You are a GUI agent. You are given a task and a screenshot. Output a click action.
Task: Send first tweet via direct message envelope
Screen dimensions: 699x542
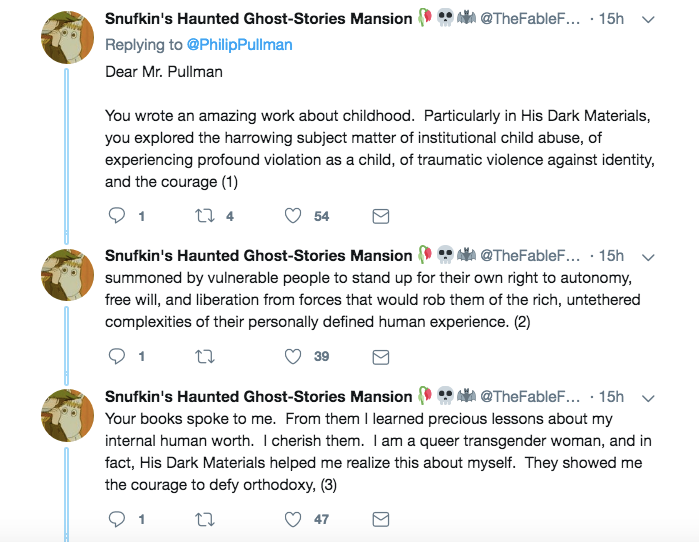tap(380, 216)
